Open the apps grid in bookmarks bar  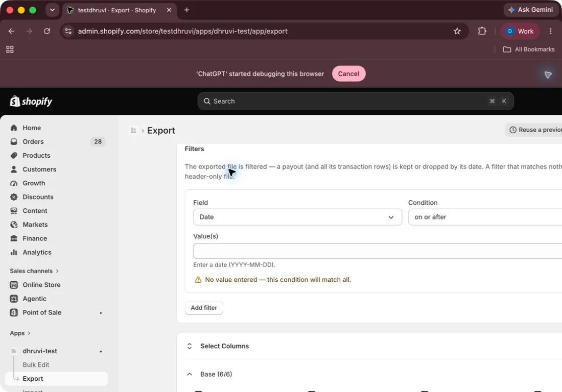(x=10, y=50)
